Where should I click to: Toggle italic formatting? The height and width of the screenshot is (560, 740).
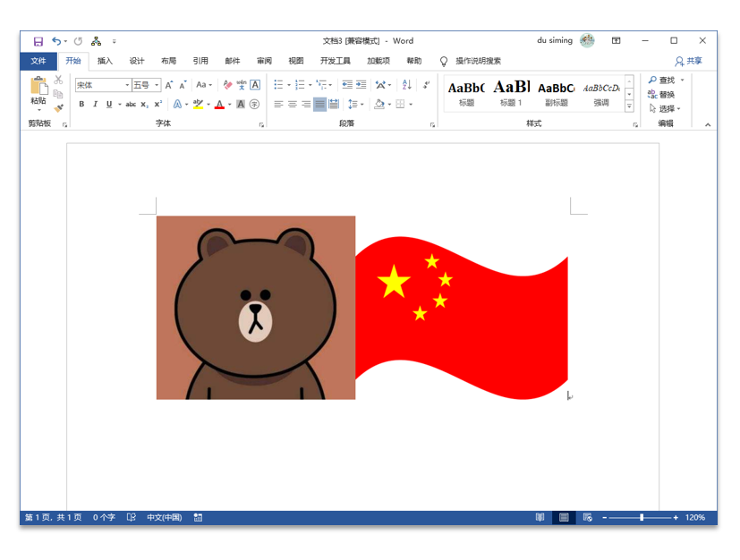[96, 105]
